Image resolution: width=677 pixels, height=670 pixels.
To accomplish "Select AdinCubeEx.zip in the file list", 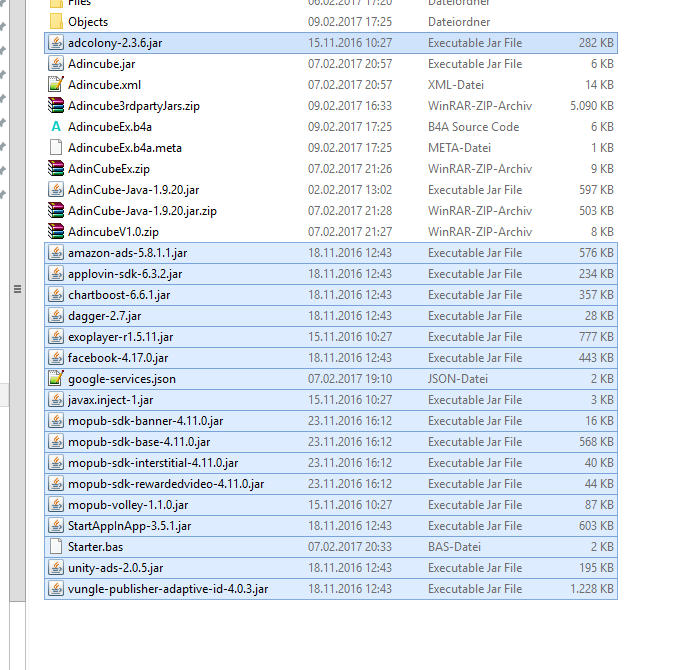I will (x=108, y=169).
